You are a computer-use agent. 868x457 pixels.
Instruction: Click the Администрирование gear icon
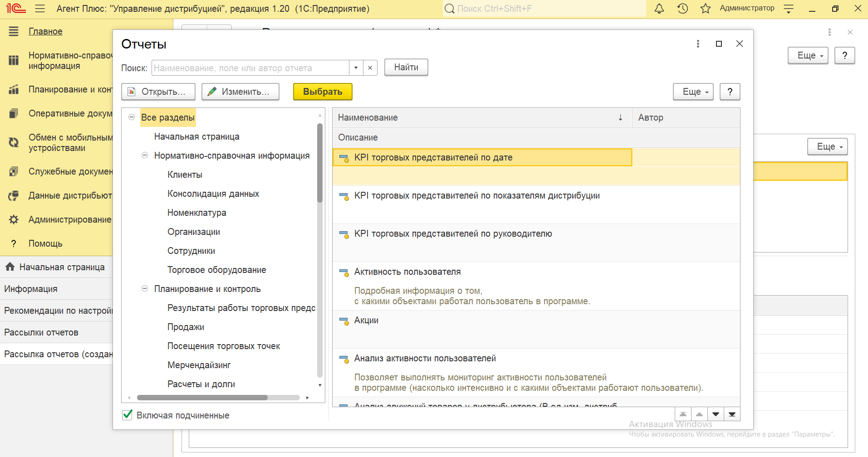pos(14,219)
